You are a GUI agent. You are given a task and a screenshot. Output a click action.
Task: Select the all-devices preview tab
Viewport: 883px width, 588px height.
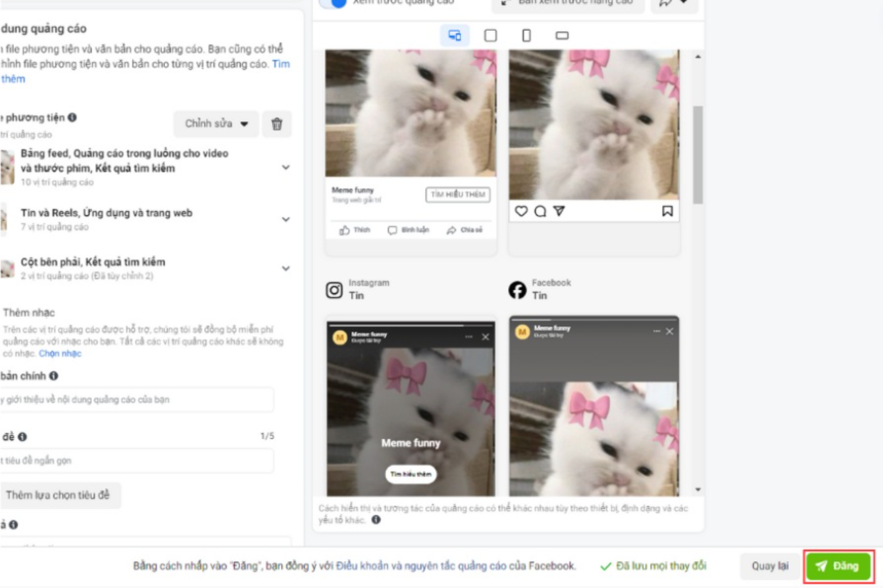(455, 36)
